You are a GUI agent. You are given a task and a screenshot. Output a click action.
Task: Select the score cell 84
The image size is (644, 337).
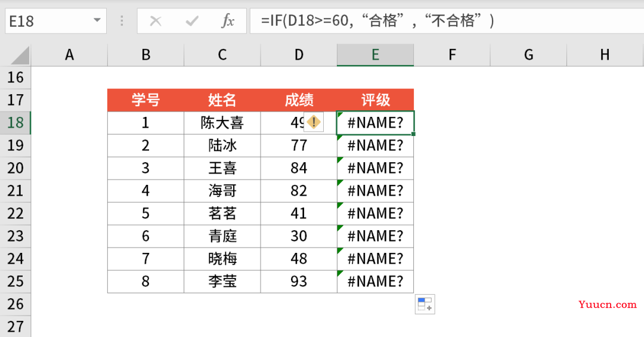tap(299, 168)
